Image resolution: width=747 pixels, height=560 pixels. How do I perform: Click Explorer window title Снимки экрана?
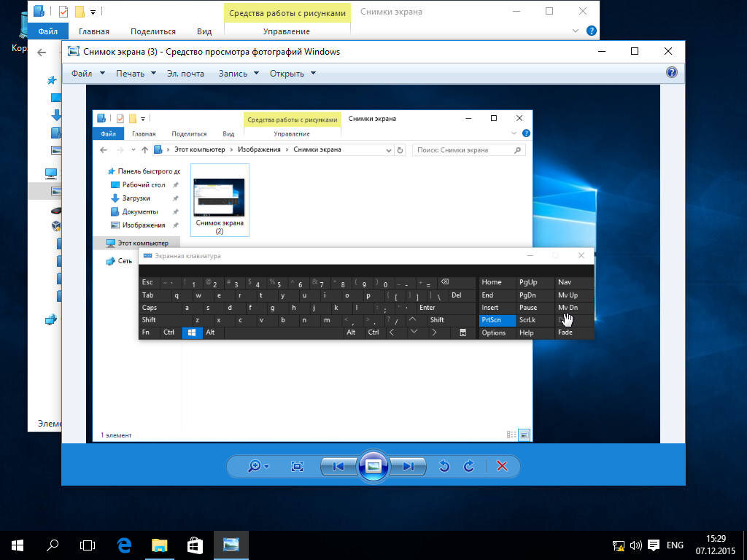coord(391,12)
